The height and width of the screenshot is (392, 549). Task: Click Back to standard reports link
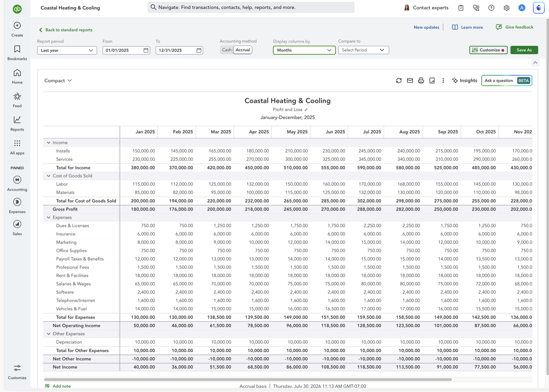point(66,30)
